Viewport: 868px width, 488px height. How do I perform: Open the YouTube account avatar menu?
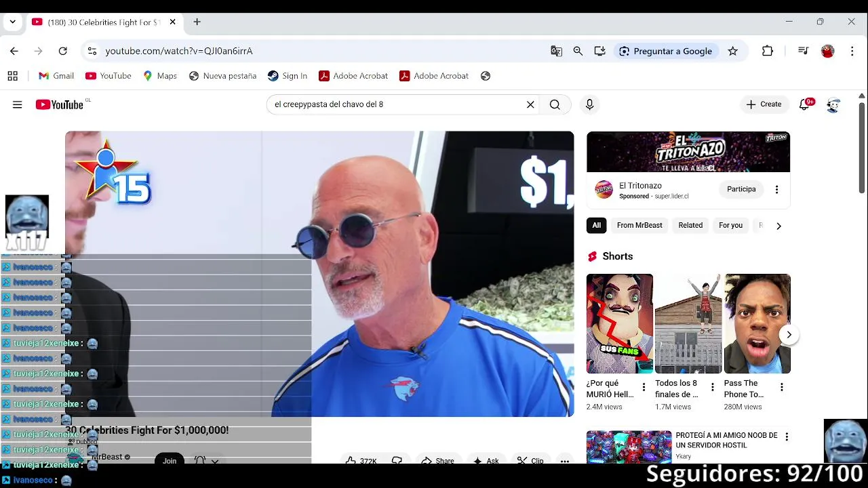click(x=833, y=104)
